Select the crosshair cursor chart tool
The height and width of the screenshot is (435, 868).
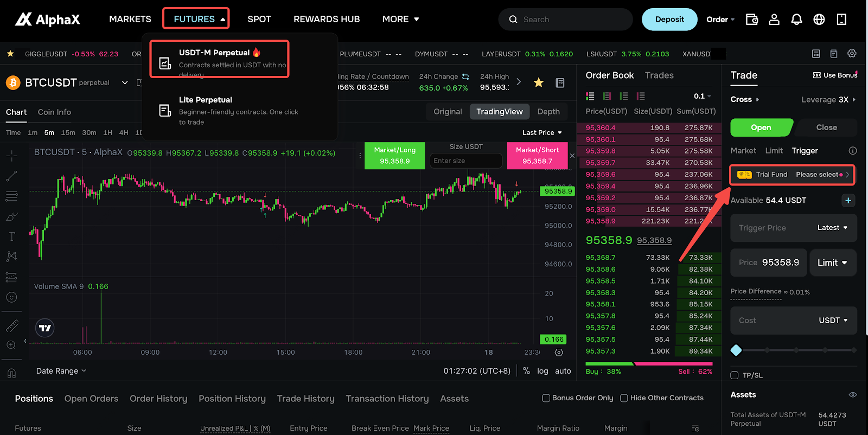pos(11,156)
